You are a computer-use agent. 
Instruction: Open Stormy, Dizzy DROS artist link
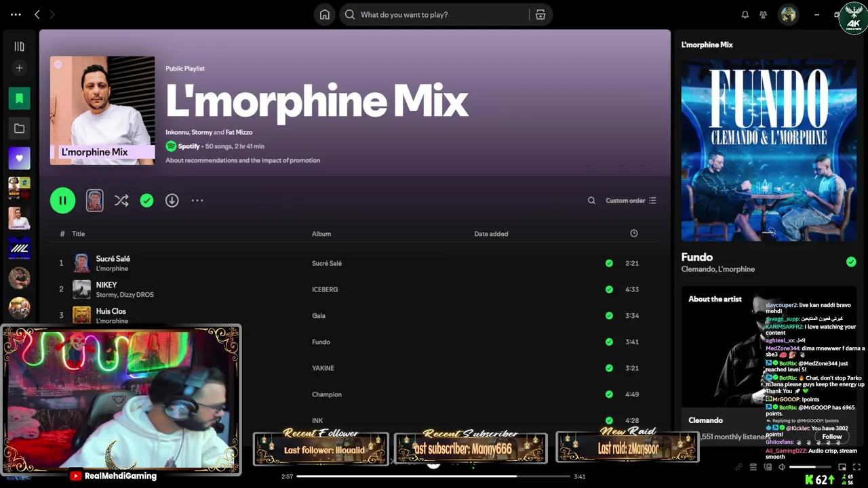pyautogui.click(x=125, y=295)
